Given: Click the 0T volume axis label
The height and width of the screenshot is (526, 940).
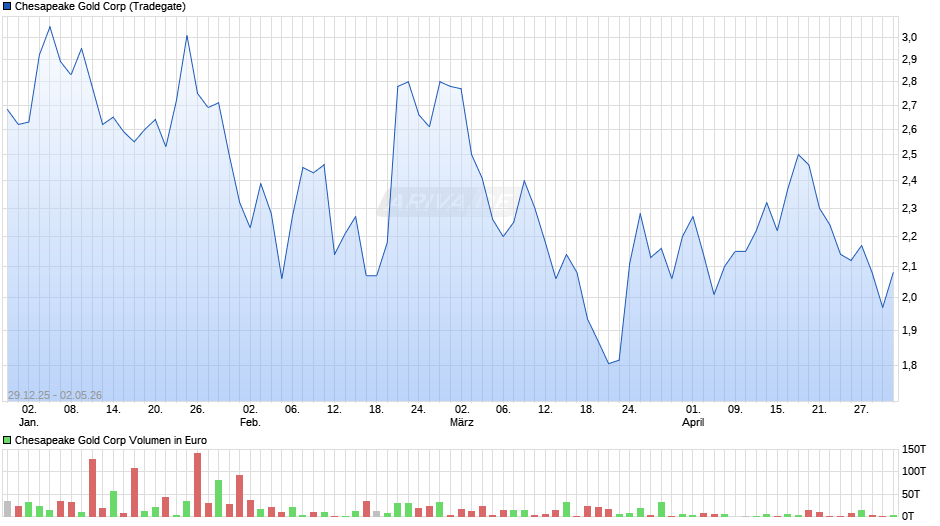Looking at the screenshot, I should (908, 516).
